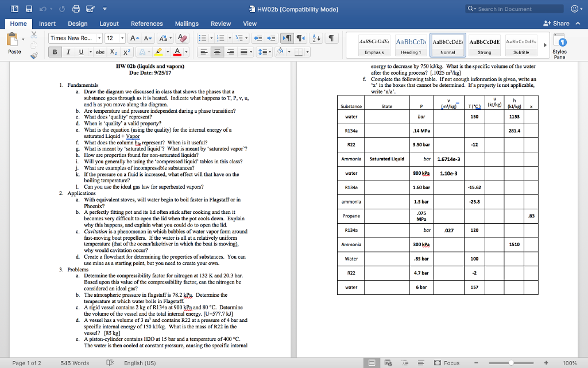Open the font size dropdown
The width and height of the screenshot is (588, 368).
coord(122,37)
